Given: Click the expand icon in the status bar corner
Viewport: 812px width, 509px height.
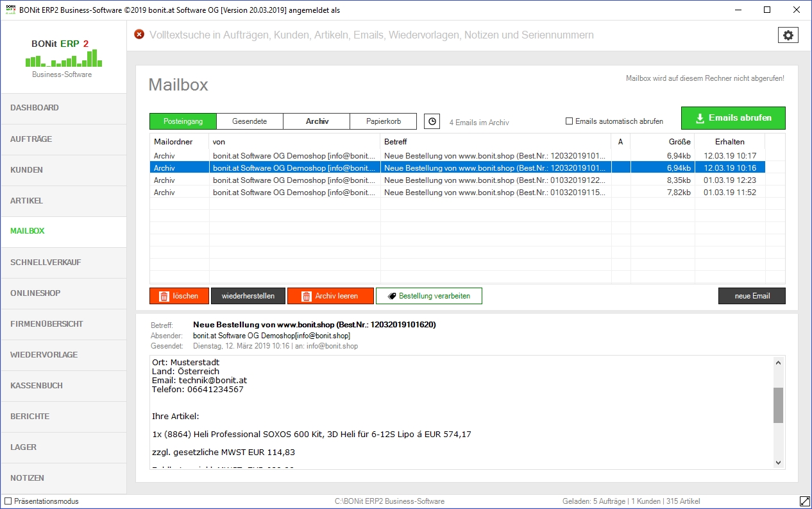Looking at the screenshot, I should [x=804, y=501].
